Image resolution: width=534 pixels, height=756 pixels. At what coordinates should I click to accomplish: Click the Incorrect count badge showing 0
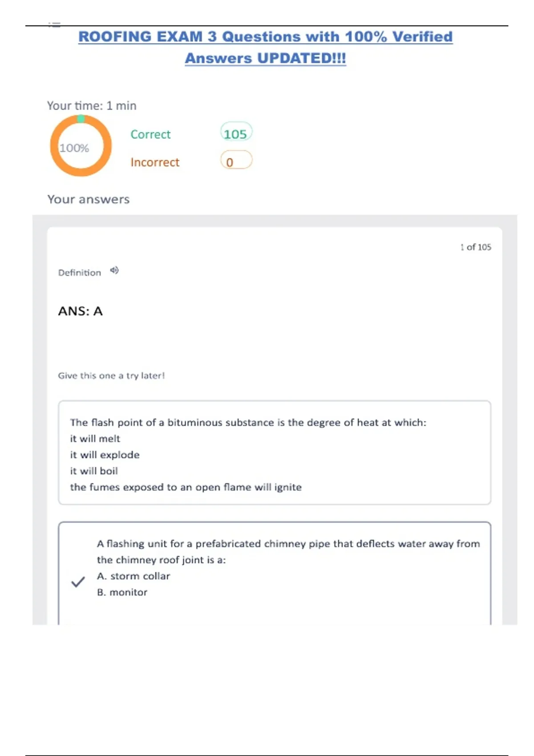tap(236, 161)
